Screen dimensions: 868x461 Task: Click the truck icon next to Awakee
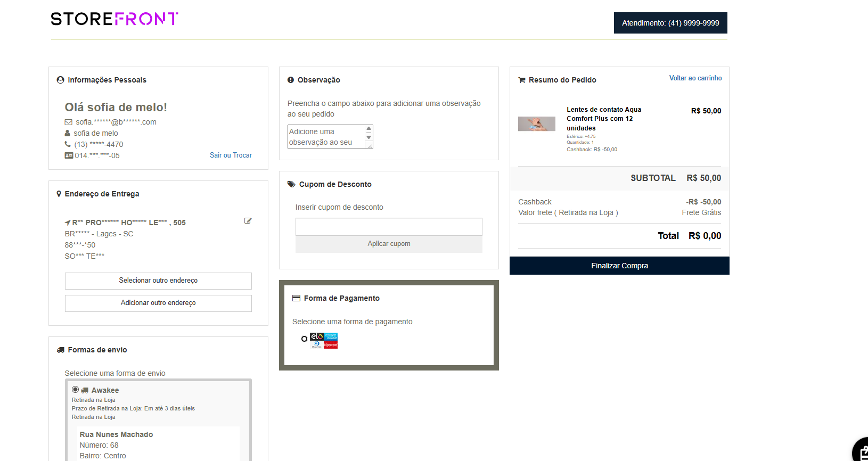click(85, 390)
